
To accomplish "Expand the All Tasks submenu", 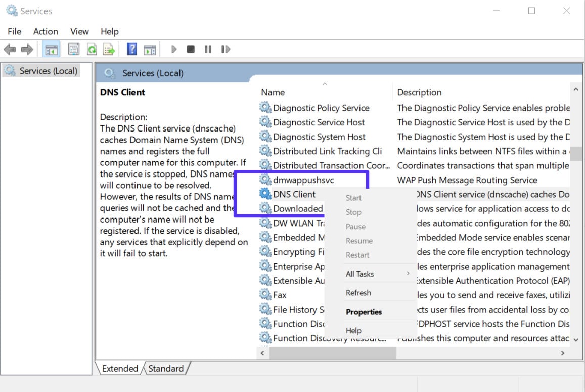I will click(x=359, y=274).
